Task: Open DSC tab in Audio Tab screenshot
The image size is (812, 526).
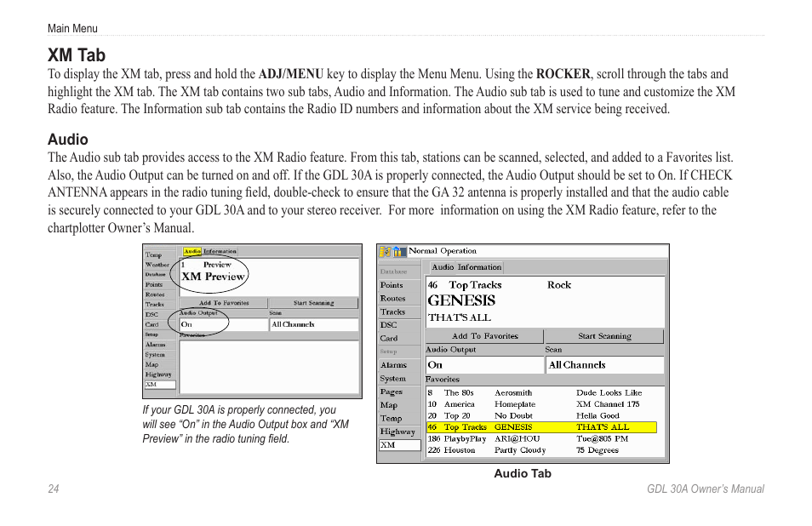Action: click(398, 324)
